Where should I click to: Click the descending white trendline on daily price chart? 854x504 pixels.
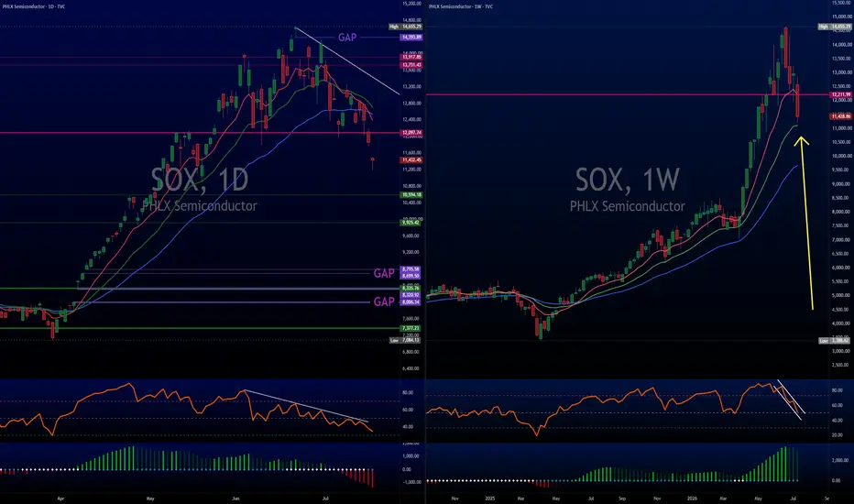(347, 61)
